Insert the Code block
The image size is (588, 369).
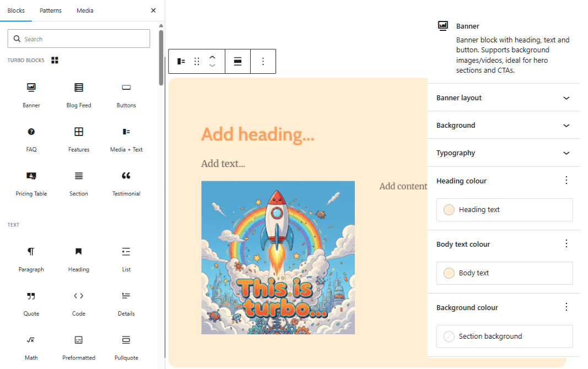(x=79, y=304)
